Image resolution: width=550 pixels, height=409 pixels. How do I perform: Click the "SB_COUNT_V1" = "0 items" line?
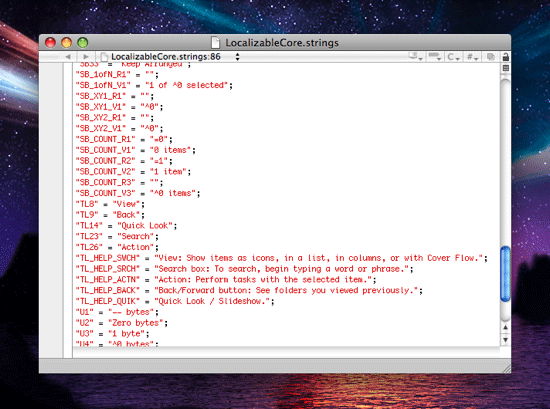135,150
